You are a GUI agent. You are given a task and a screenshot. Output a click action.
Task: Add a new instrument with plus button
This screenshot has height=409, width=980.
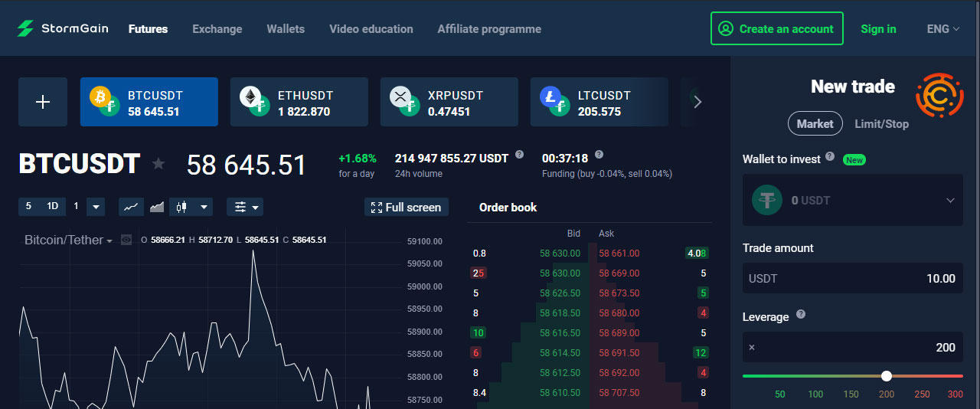click(x=43, y=102)
